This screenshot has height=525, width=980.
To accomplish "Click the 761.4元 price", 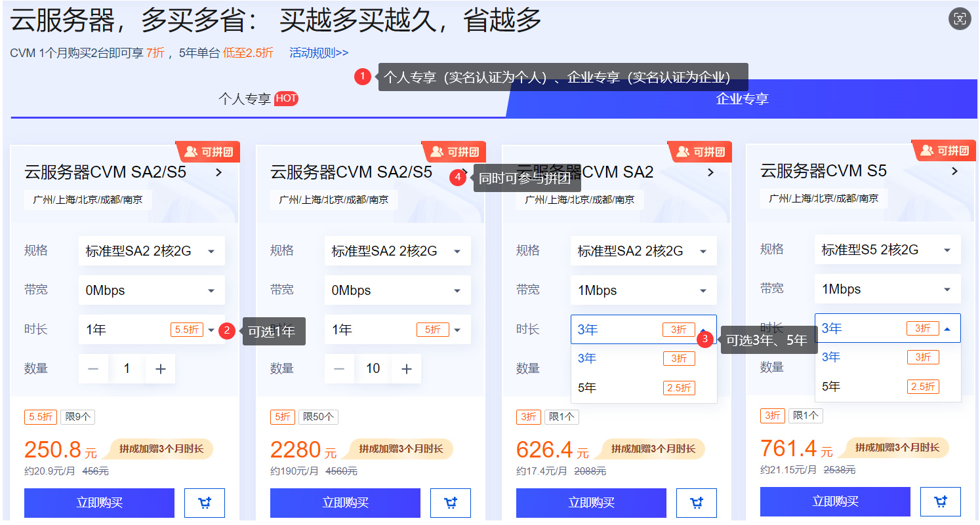I will [796, 448].
